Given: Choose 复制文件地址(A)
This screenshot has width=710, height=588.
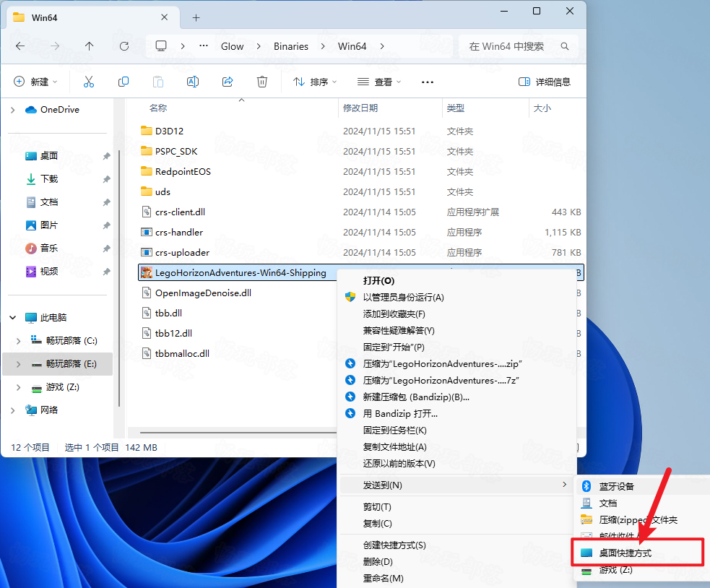Looking at the screenshot, I should coord(394,447).
